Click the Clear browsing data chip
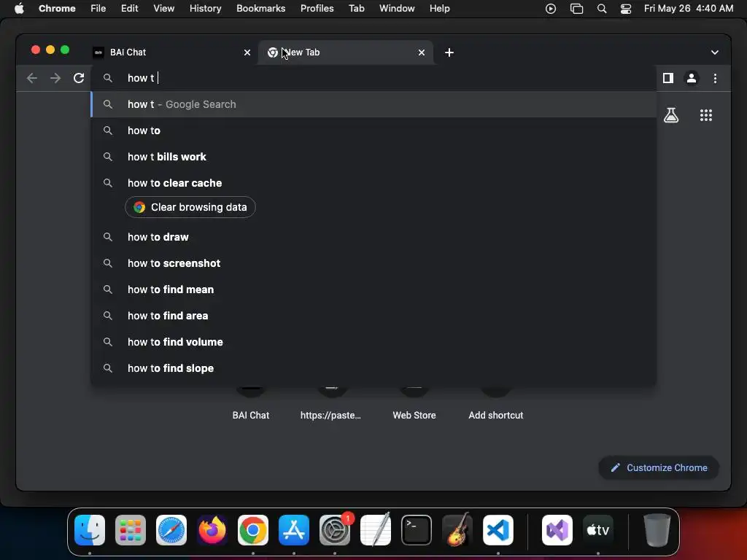Image resolution: width=747 pixels, height=560 pixels. point(190,207)
